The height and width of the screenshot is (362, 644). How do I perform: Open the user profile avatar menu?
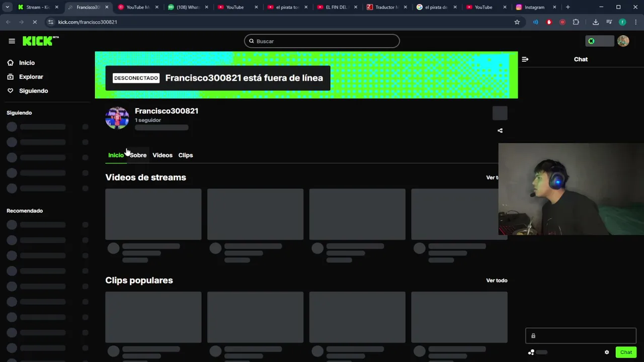pos(623,41)
